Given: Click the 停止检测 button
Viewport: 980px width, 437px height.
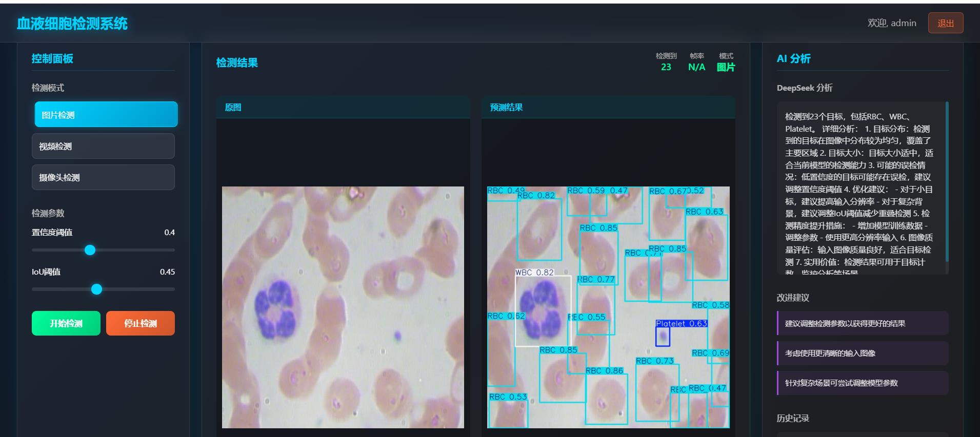Looking at the screenshot, I should [x=141, y=323].
